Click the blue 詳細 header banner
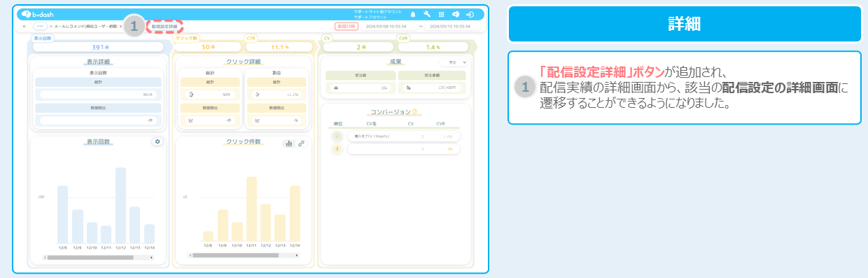 click(x=684, y=24)
